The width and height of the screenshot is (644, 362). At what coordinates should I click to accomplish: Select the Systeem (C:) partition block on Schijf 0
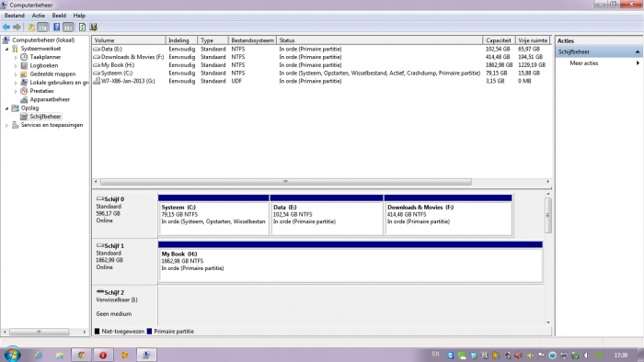[213, 215]
